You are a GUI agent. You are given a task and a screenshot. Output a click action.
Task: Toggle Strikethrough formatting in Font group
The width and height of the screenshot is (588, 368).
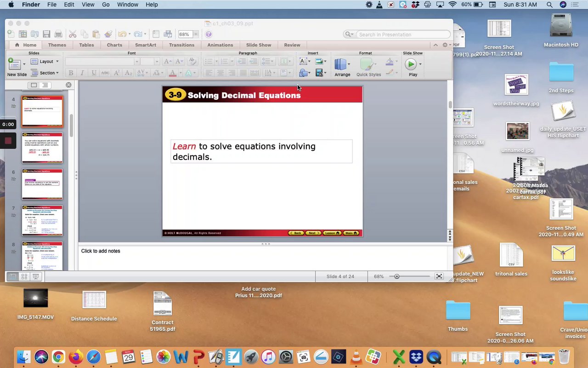(105, 73)
